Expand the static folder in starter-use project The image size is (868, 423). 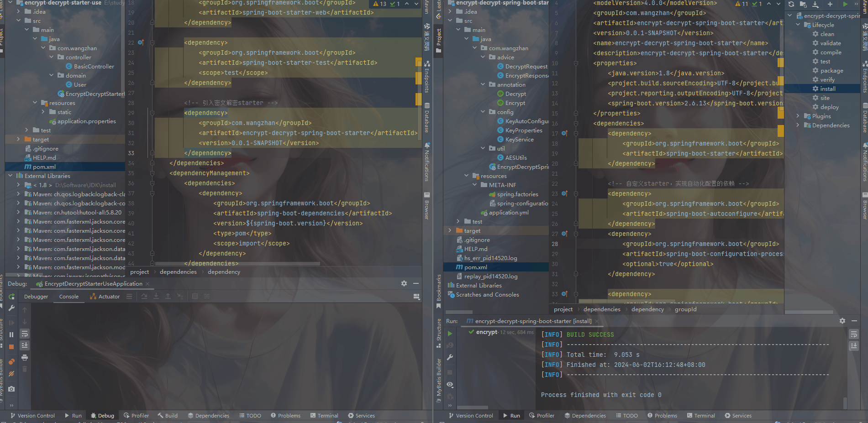pos(43,112)
